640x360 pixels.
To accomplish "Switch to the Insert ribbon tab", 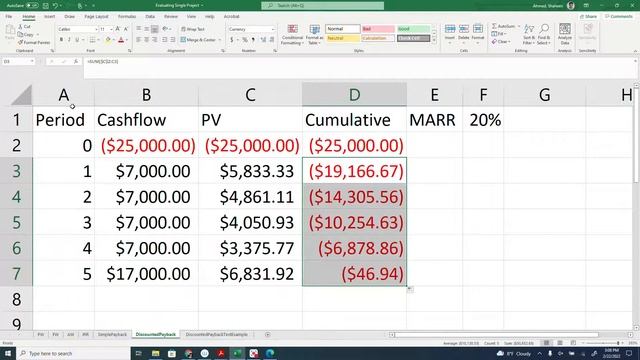I will (49, 16).
